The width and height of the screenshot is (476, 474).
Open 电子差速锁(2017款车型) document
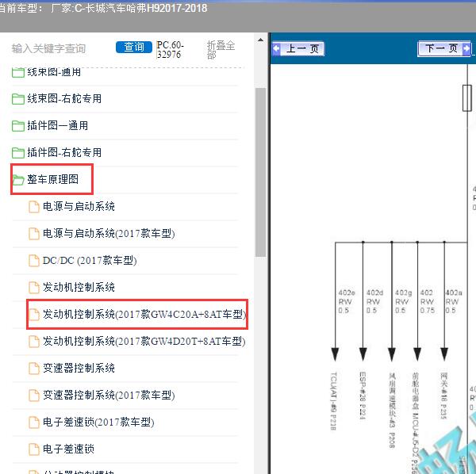tap(98, 422)
